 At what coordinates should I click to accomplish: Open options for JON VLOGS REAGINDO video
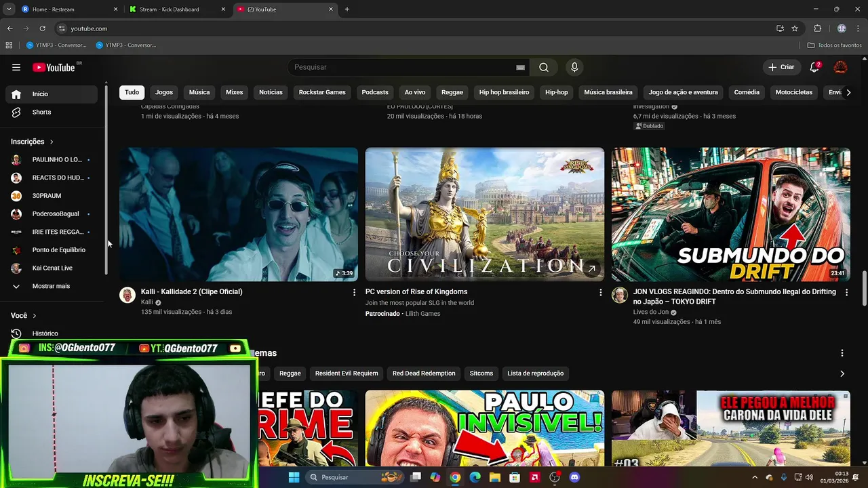click(x=846, y=292)
